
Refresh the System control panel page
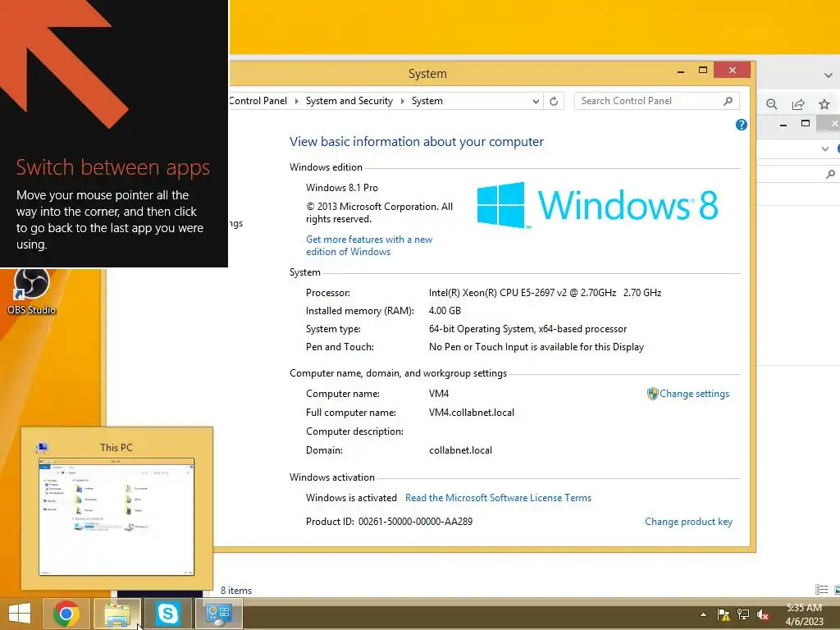pos(554,101)
